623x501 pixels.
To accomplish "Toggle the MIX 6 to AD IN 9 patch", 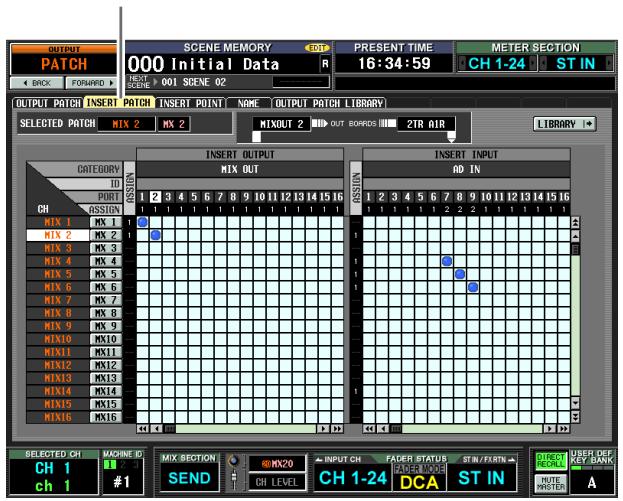I will [x=473, y=287].
